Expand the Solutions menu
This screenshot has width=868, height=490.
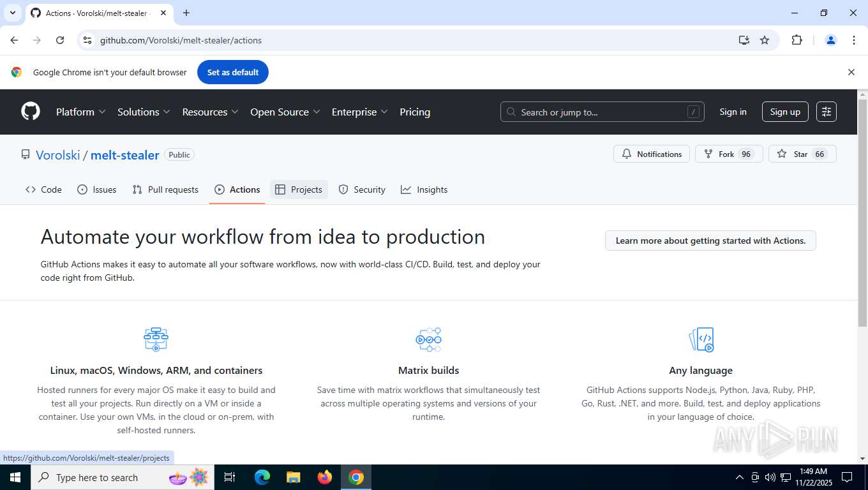(x=144, y=112)
